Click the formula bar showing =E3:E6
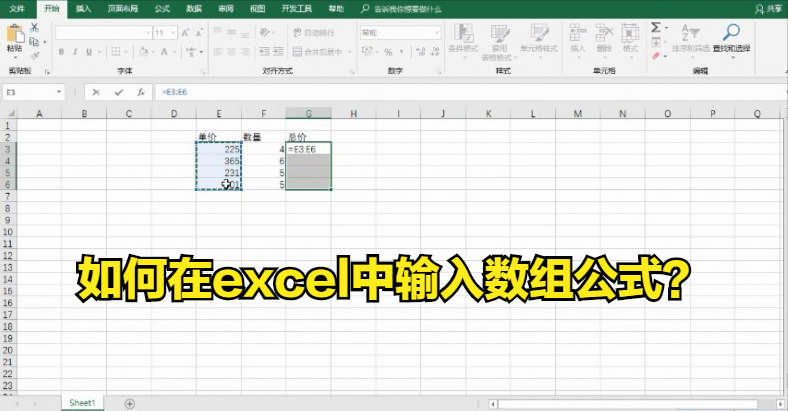 [x=470, y=92]
